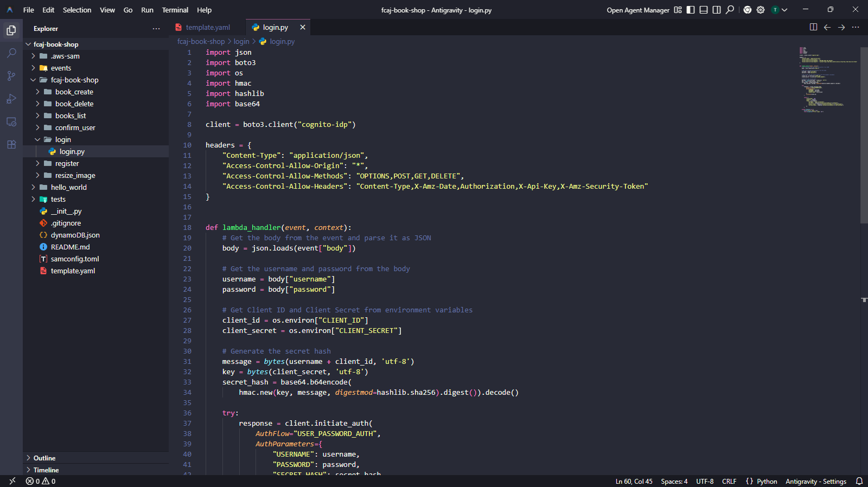Click login breadcrumb in editor path

tap(241, 41)
